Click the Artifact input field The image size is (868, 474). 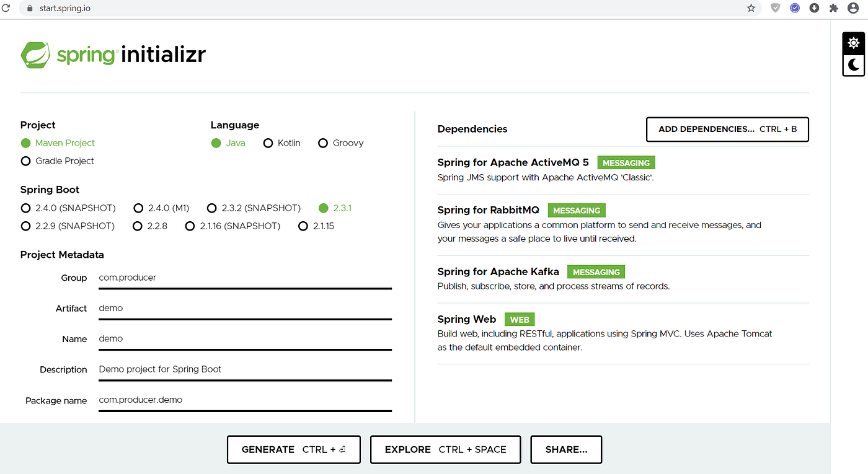244,308
